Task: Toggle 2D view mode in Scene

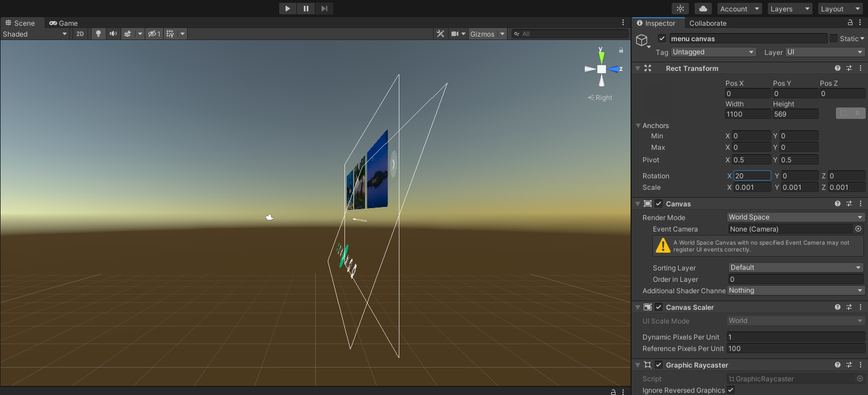Action: (x=80, y=34)
